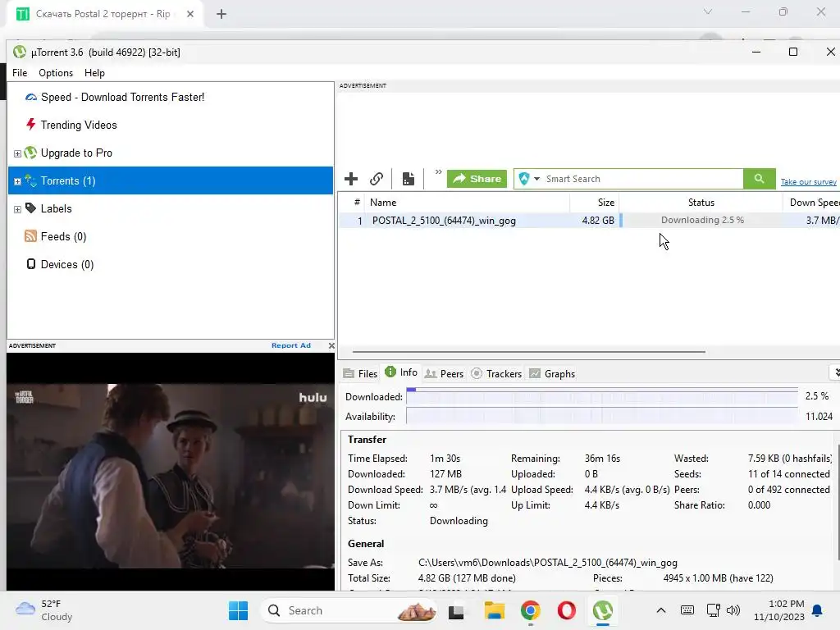Sort by the Name column header
This screenshot has width=840, height=630.
(467, 202)
